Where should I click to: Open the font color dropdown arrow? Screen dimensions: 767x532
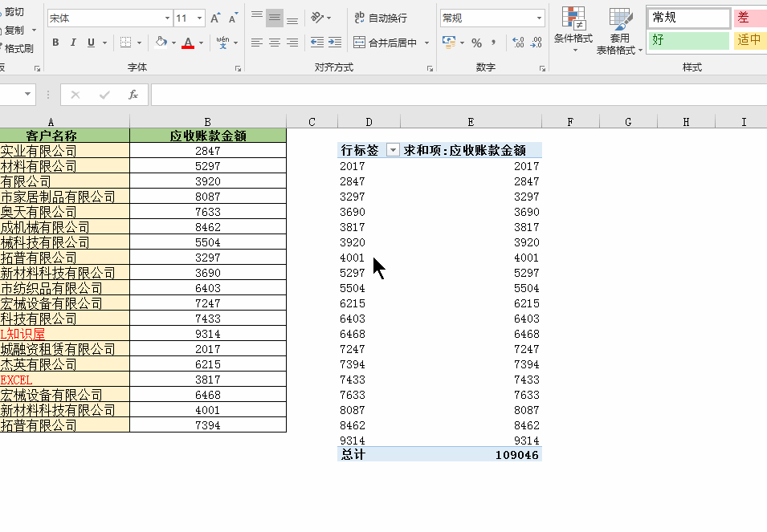point(201,43)
